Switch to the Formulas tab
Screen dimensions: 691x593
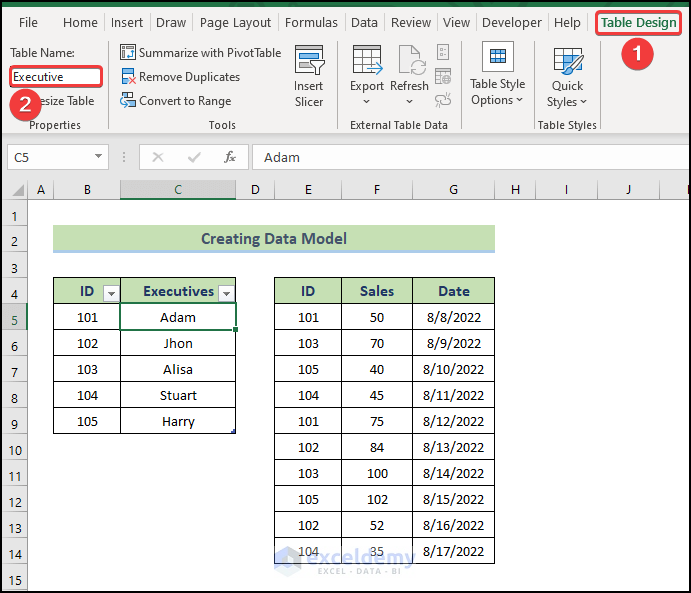(311, 22)
